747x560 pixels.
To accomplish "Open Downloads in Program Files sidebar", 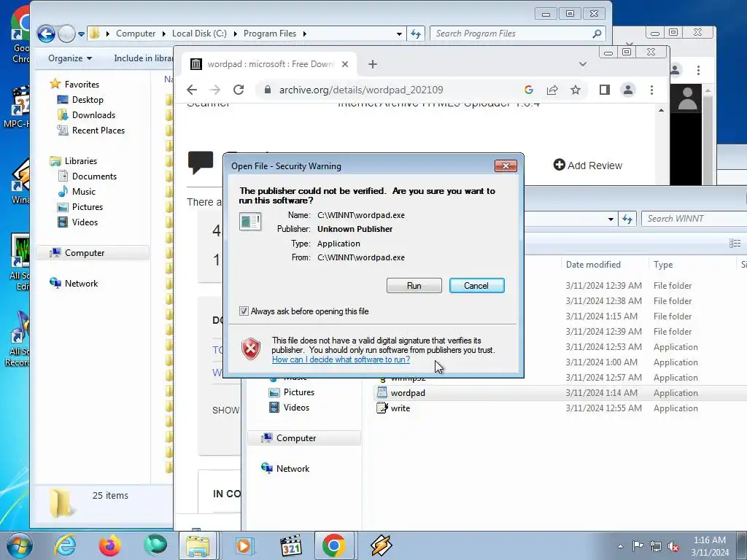I will click(x=93, y=114).
